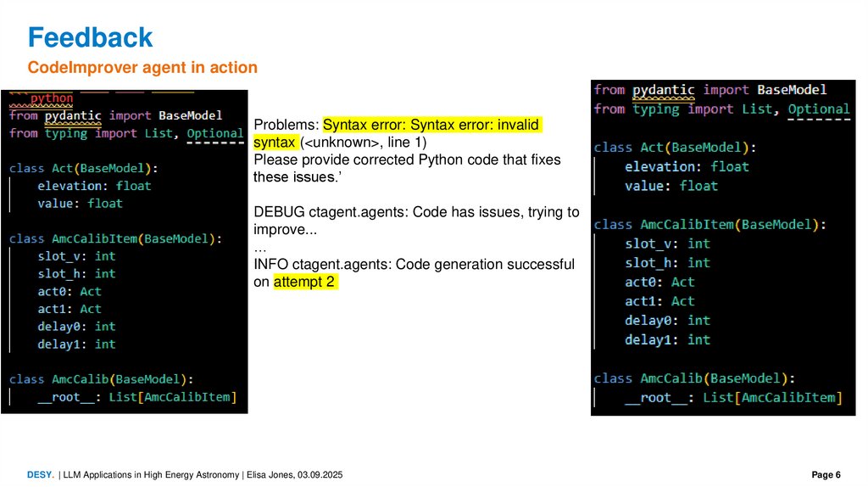The image size is (868, 487).
Task: Click 'class Act(BaseModel):' in left code block
Action: click(x=84, y=169)
